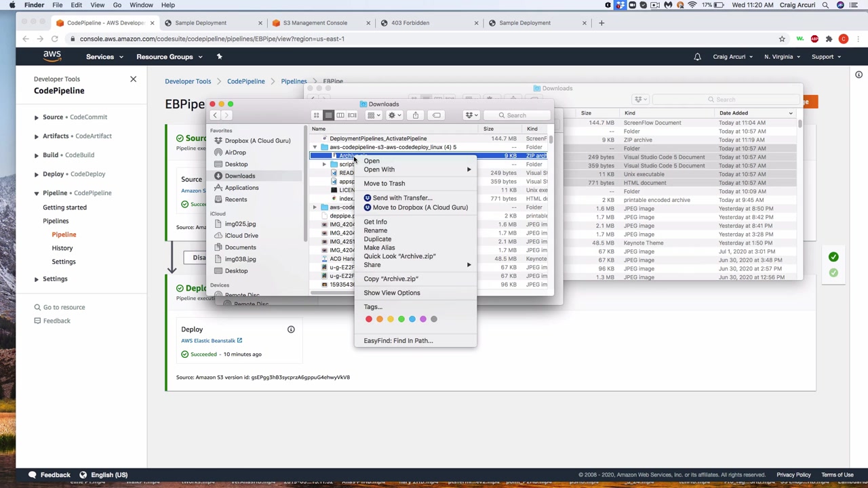The width and height of the screenshot is (868, 488).
Task: Reload the browser page
Action: coord(56,39)
